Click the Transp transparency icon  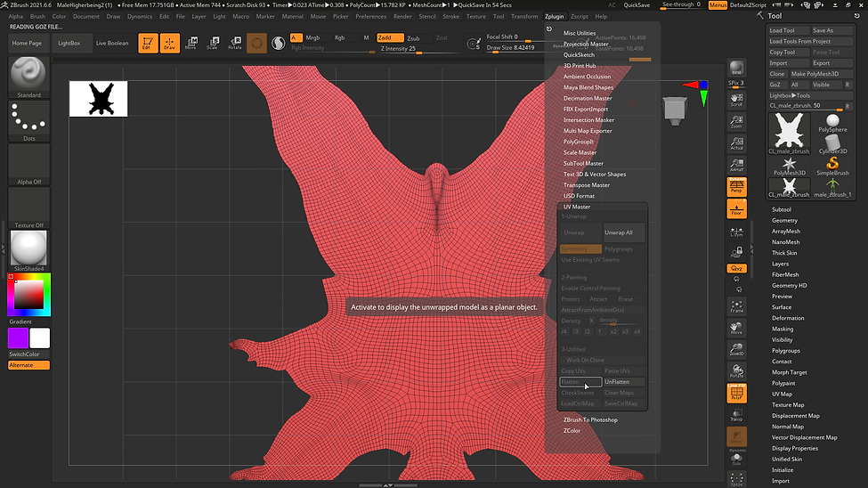tap(736, 416)
